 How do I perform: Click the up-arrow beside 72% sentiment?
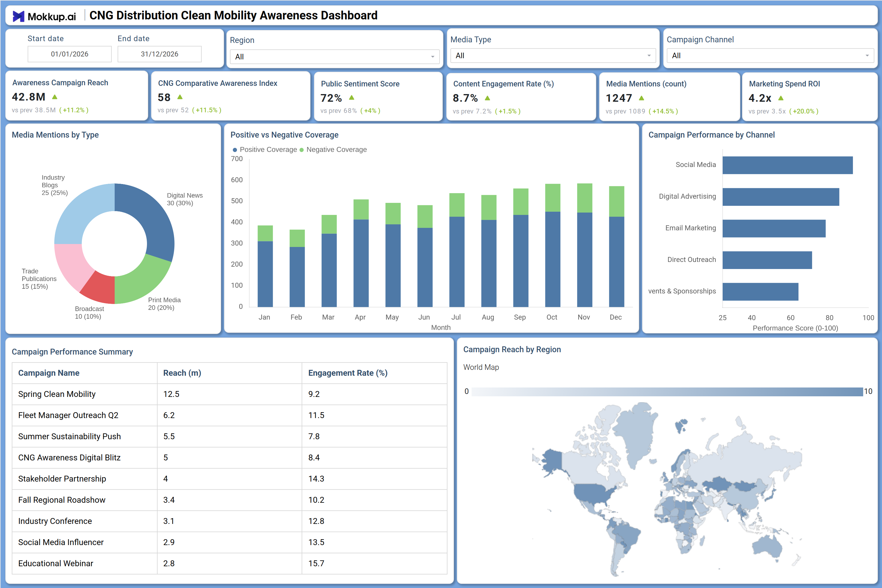[351, 98]
